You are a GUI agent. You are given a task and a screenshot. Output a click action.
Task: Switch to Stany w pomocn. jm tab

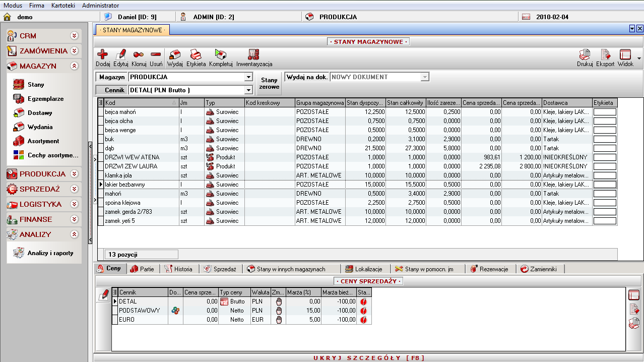428,269
